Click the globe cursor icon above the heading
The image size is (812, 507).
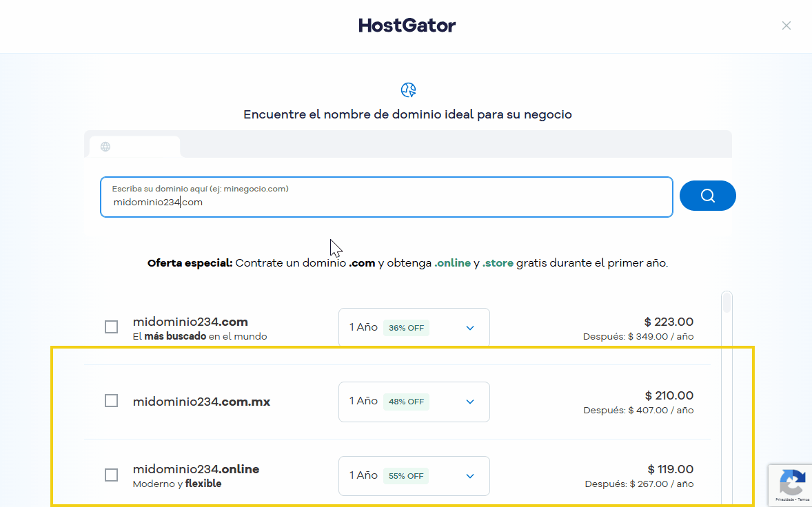point(408,90)
